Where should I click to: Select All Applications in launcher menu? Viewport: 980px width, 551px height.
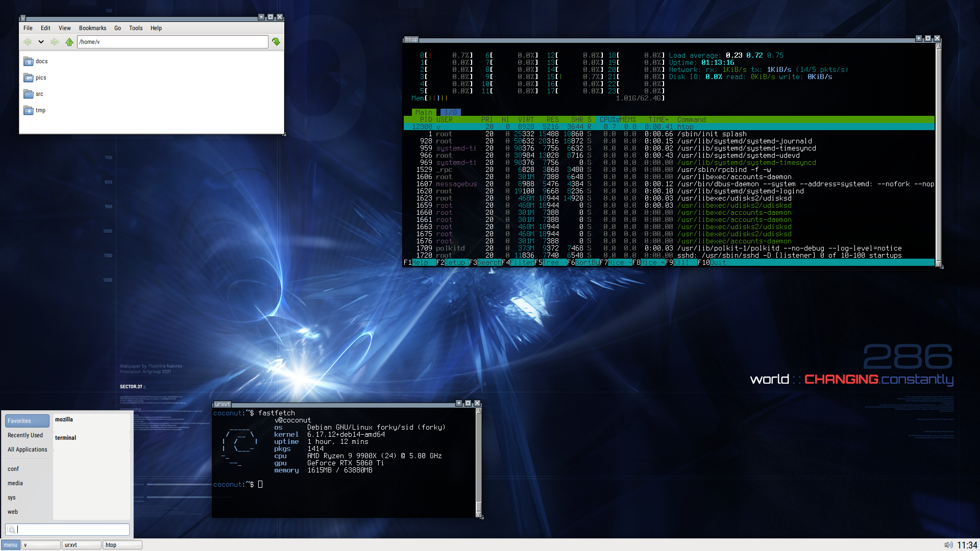(x=27, y=449)
